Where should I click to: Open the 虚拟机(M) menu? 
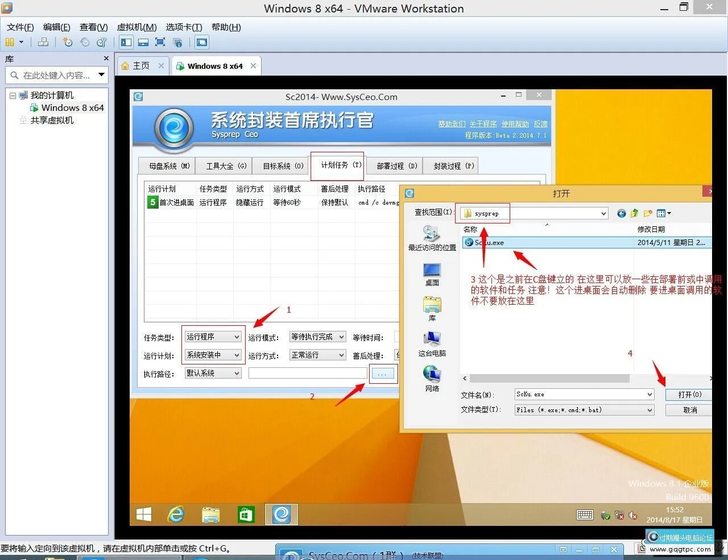pyautogui.click(x=136, y=27)
